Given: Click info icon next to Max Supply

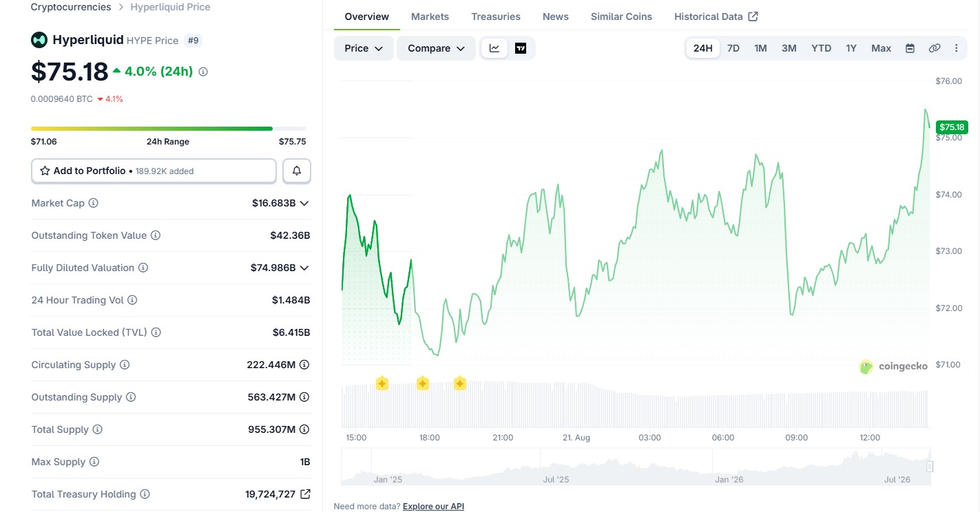Looking at the screenshot, I should click(94, 462).
